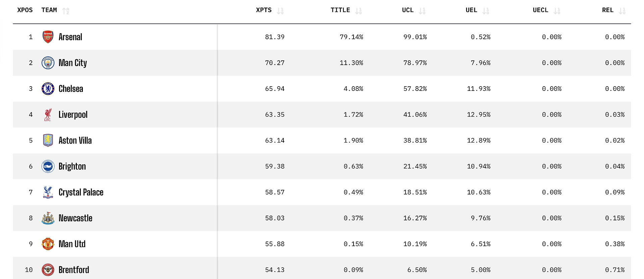Sort table by XPTS column
The height and width of the screenshot is (279, 644).
(280, 11)
